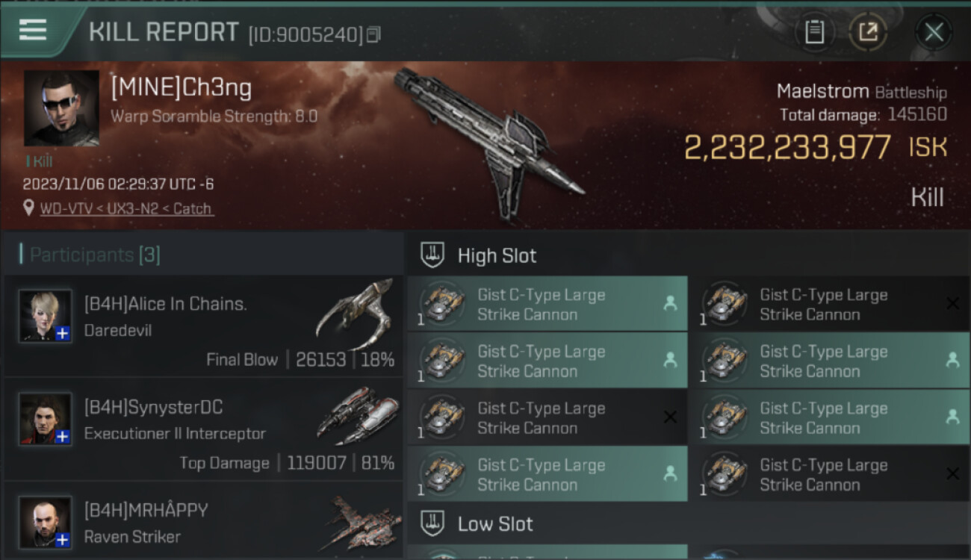Click the Low Slot shield icon

tap(432, 523)
